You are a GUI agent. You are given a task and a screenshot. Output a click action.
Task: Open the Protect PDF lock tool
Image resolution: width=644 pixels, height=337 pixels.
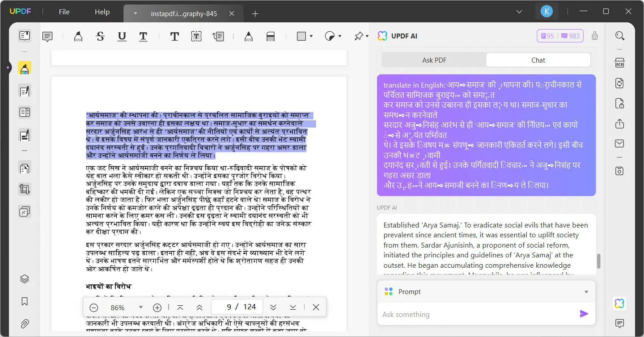point(619,104)
